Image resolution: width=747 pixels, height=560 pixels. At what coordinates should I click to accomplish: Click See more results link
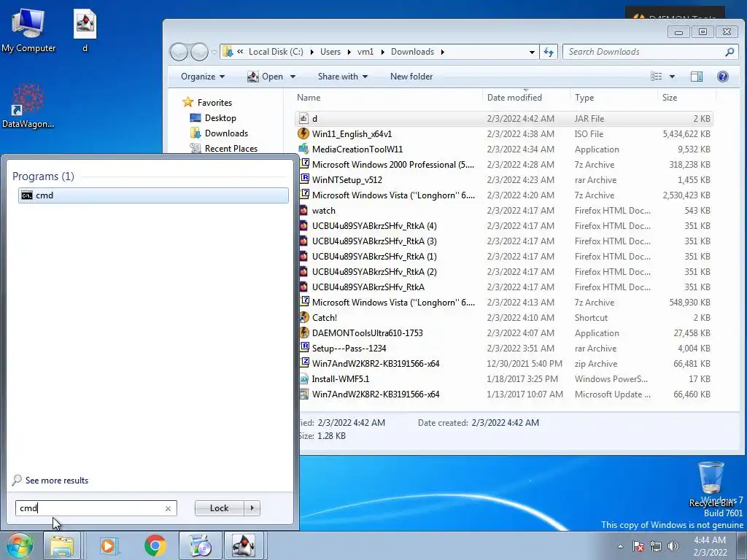[x=57, y=481]
